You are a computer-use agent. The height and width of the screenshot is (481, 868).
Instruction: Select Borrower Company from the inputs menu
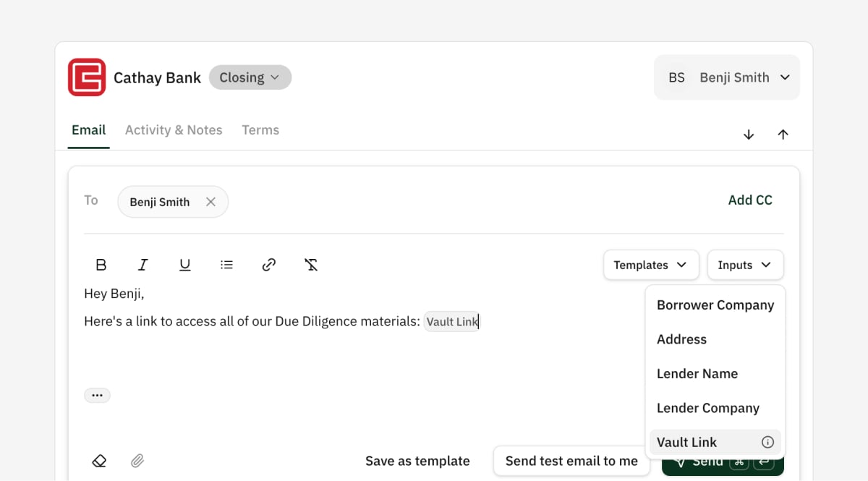pos(715,305)
